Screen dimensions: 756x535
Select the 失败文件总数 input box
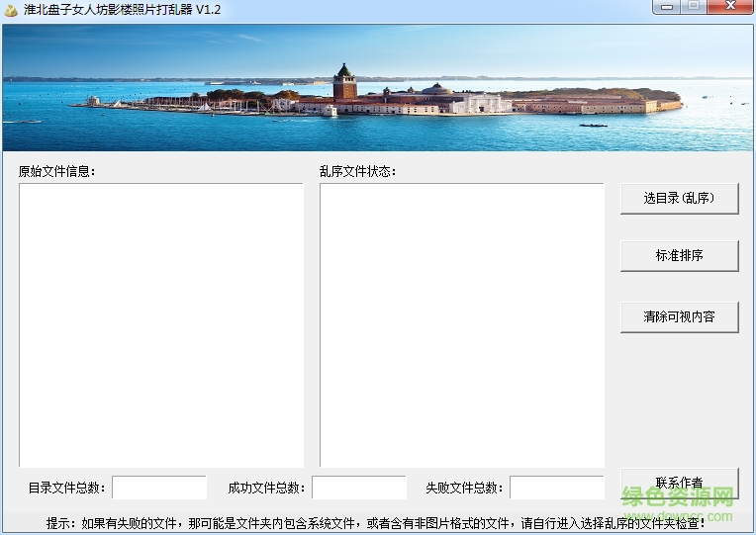[x=556, y=488]
